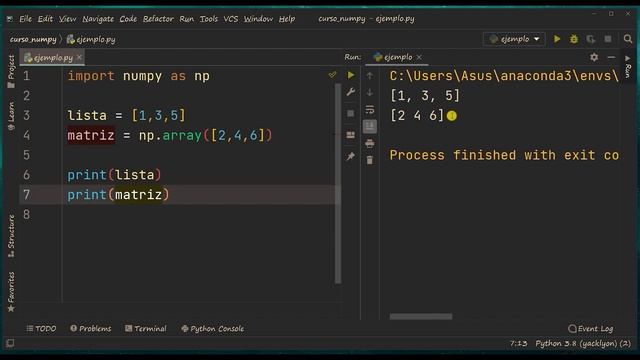Stop the process from the top toolbar
640x360 pixels.
[608, 39]
